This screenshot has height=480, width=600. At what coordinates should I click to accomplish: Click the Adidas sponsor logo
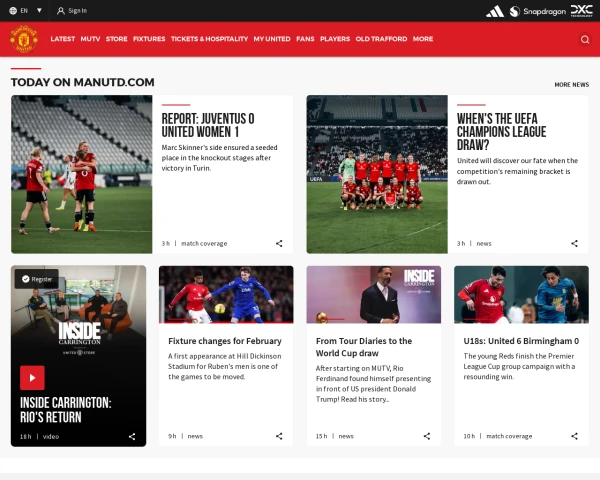tap(495, 11)
